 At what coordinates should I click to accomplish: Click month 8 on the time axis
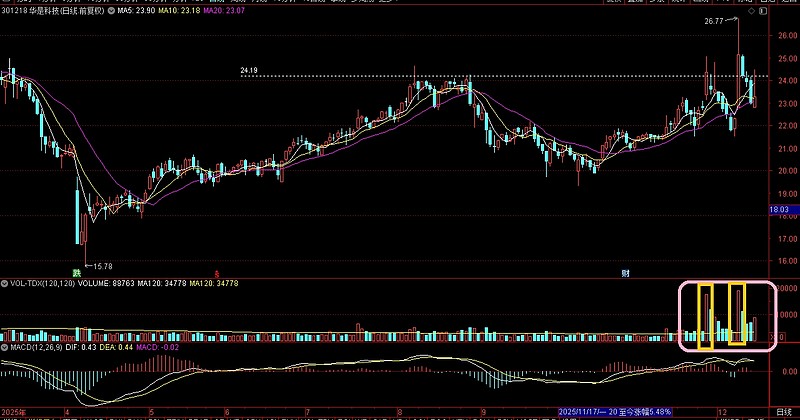[399, 412]
